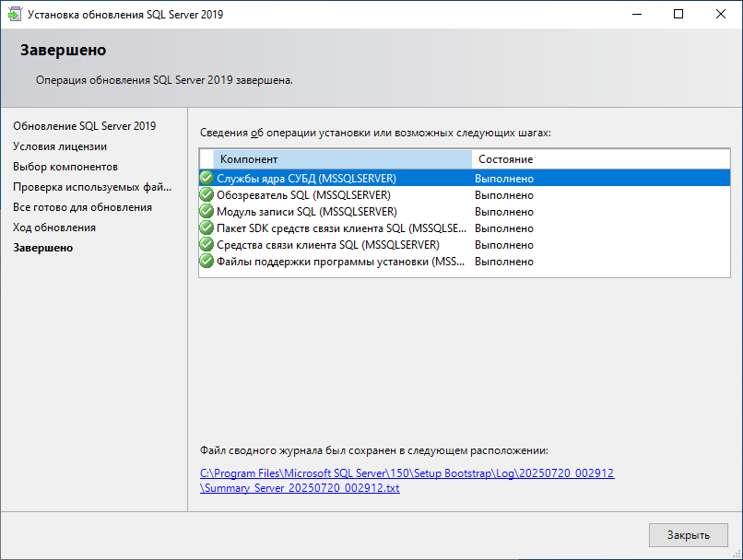Click the Ход обновления step in sidebar
This screenshot has width=743, height=560.
[54, 227]
